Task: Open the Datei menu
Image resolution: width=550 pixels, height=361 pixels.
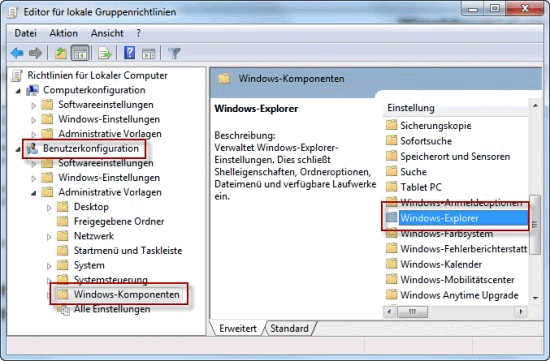Action: point(26,33)
